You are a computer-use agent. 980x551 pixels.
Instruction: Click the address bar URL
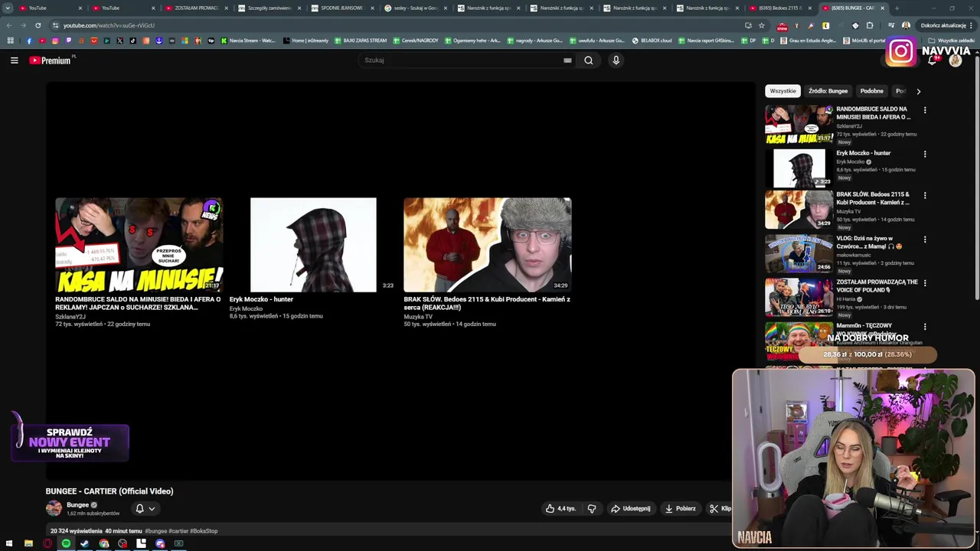point(109,25)
